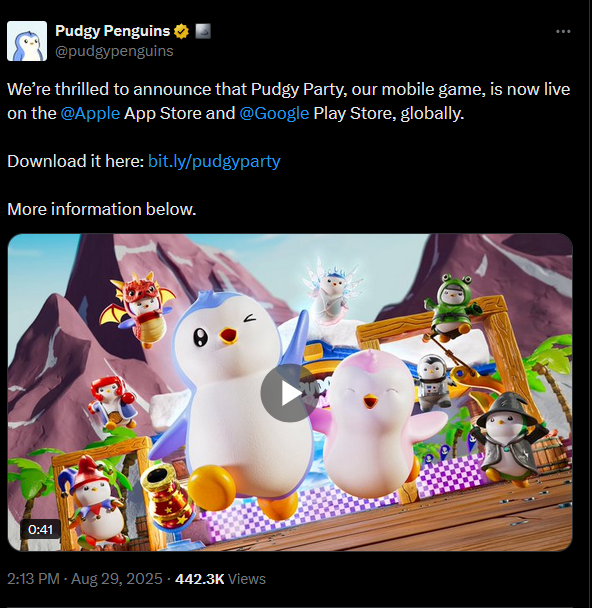This screenshot has width=592, height=608.
Task: Click the gold verified badge
Action: point(181,31)
